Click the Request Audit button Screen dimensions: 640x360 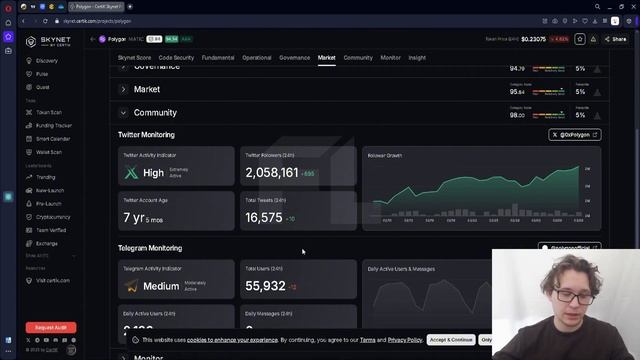51,327
